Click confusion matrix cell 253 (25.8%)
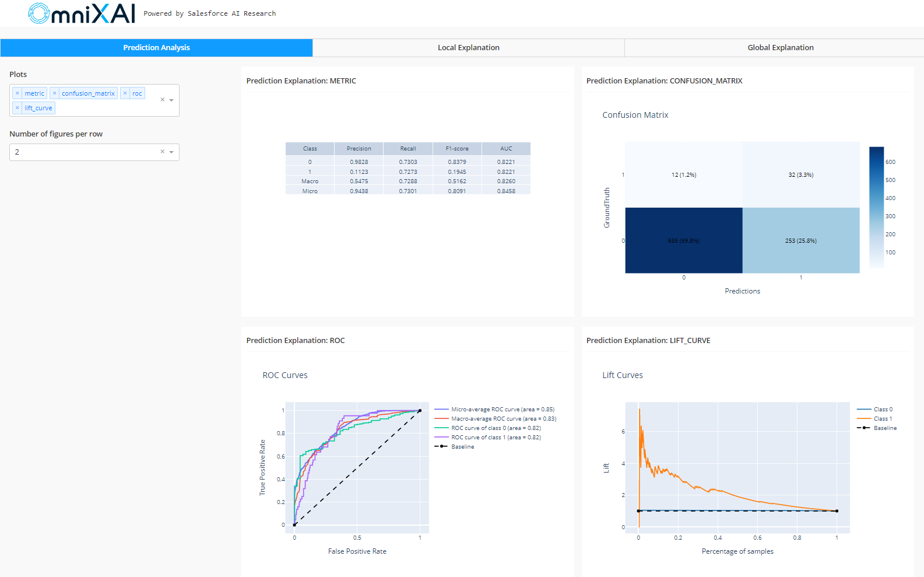Screen dimensions: 924x577 coord(801,240)
